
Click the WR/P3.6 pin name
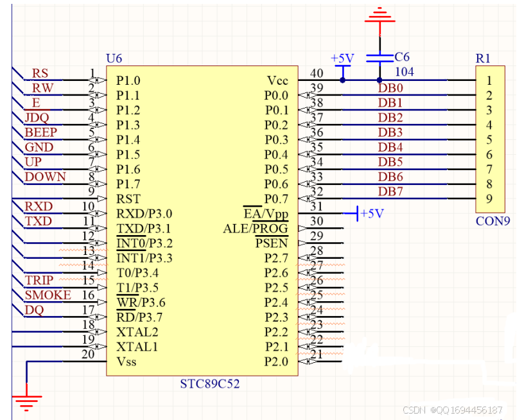[x=141, y=302]
